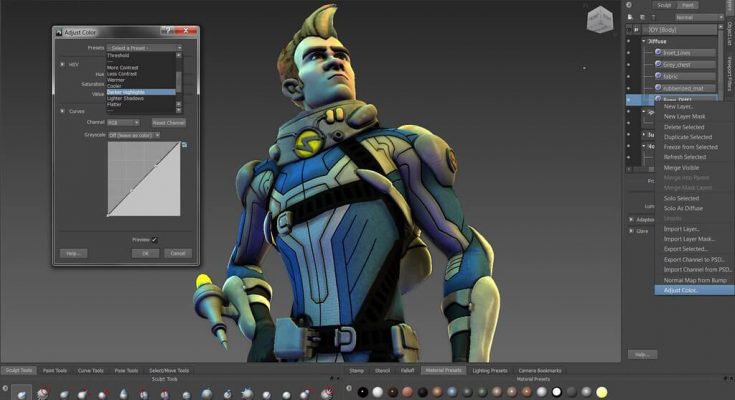Screen dimensions: 735x400
Task: Pick the tenth large-sphere sculpt tool icon
Action: [207, 393]
